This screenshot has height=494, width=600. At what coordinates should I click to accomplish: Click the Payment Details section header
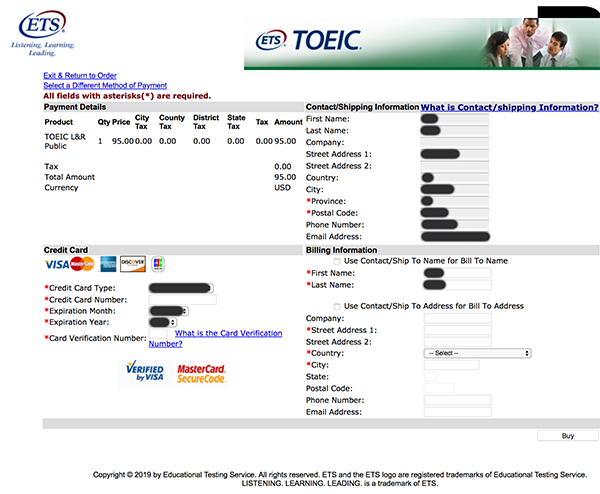pyautogui.click(x=75, y=107)
